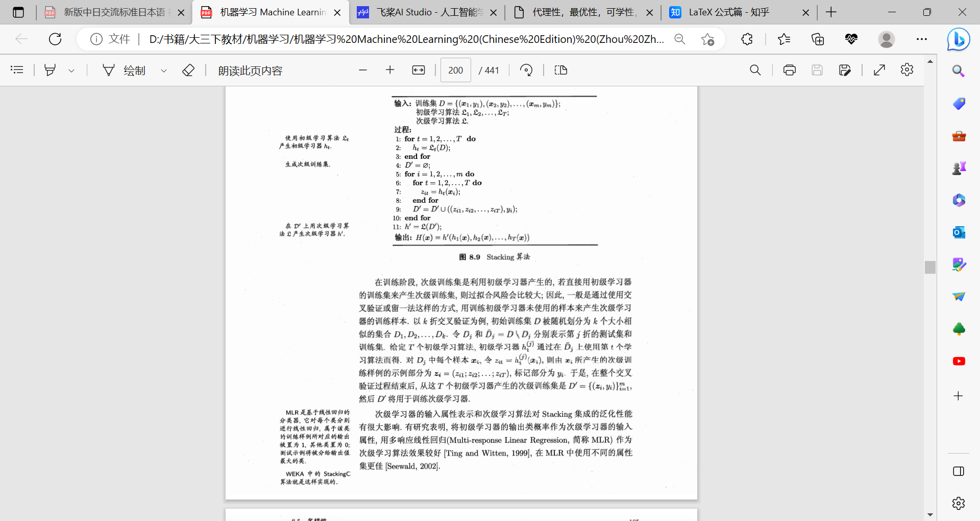The height and width of the screenshot is (521, 980).
Task: Open Bing Copilot sidebar button
Action: click(x=959, y=39)
